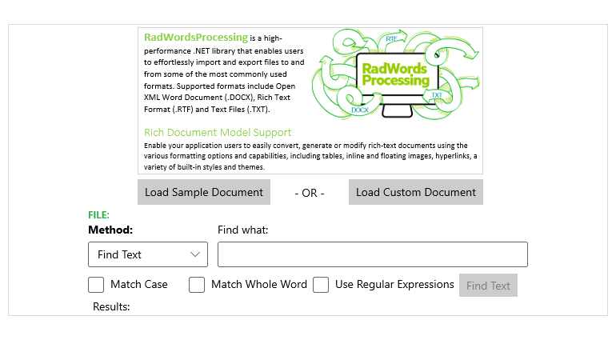The image size is (616, 364).
Task: Click the Find what: label
Action: coord(242,230)
